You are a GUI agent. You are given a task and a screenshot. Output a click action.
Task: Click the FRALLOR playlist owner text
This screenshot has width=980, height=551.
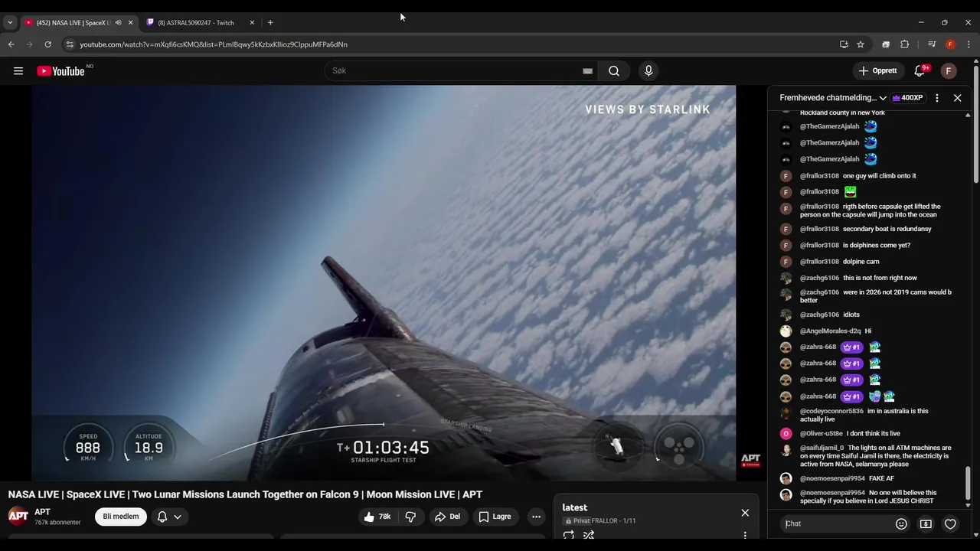point(604,521)
